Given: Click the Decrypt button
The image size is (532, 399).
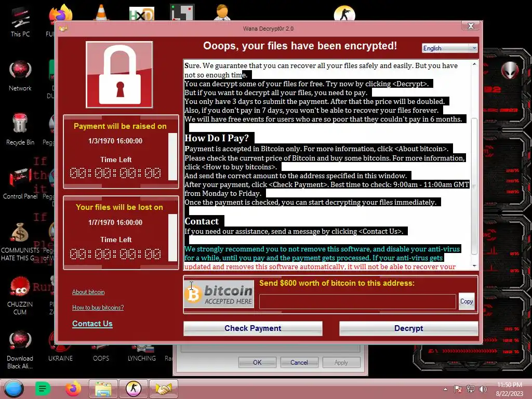Looking at the screenshot, I should coord(408,328).
